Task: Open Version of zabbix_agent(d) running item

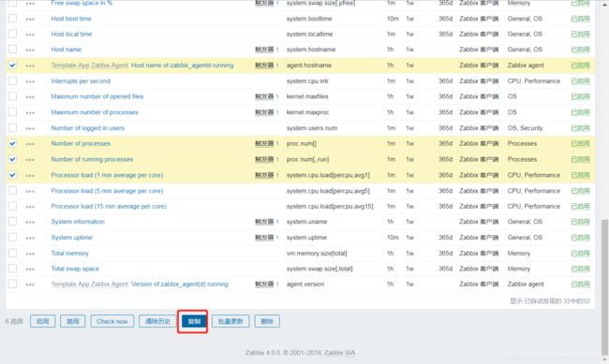Action: click(x=180, y=284)
